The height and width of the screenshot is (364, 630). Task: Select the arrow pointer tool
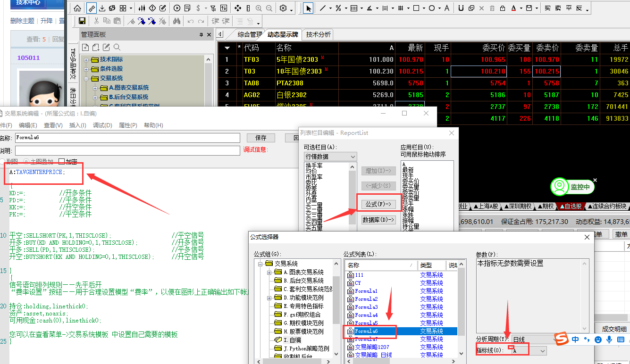pos(308,8)
